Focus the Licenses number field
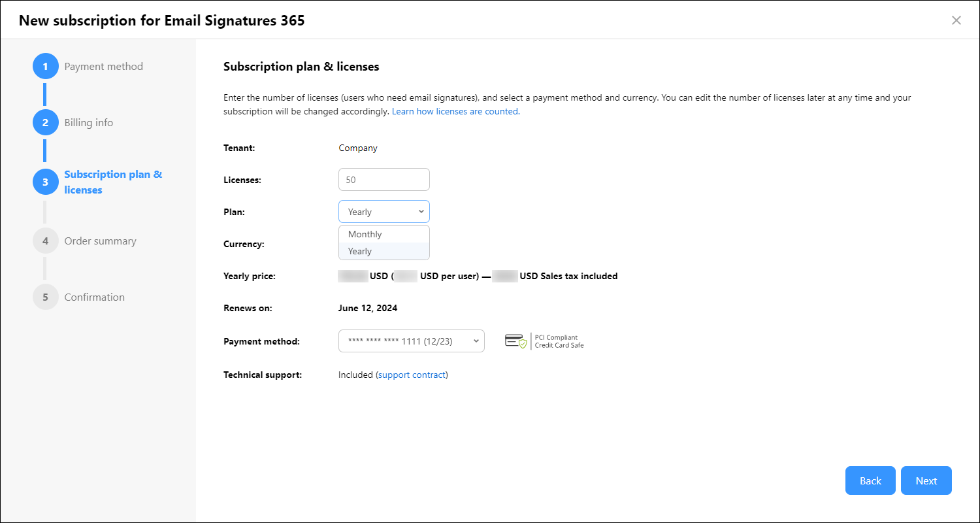The image size is (980, 523). coord(384,180)
